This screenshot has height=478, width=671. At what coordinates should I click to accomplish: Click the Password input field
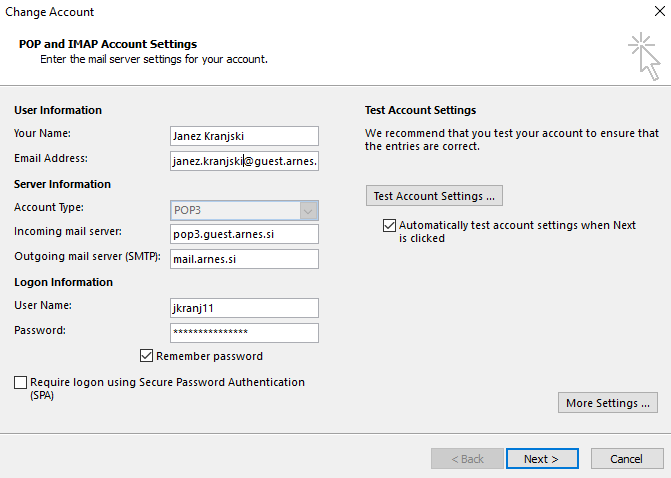[244, 333]
